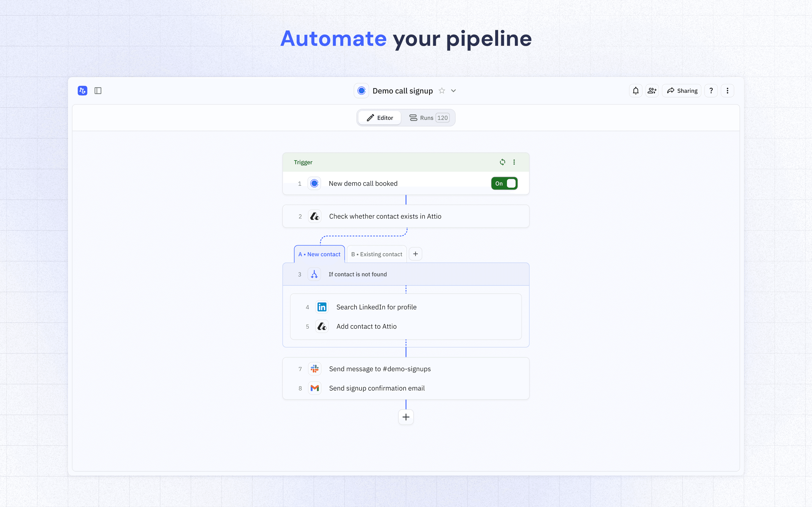Click the app logo home icon
Viewport: 812px width, 507px height.
coord(83,91)
